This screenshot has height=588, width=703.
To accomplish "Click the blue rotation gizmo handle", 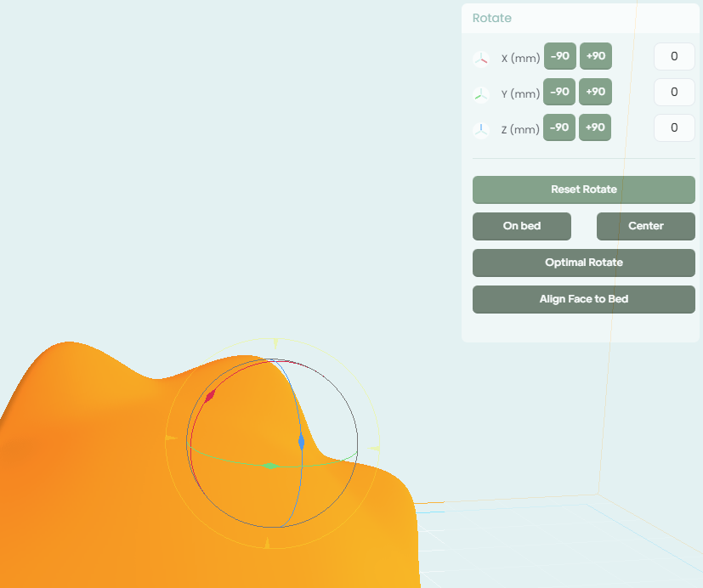I will pyautogui.click(x=301, y=441).
